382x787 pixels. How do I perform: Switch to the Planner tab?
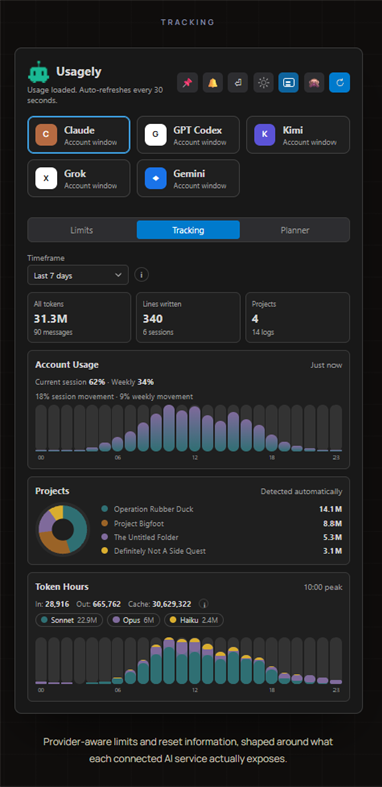tap(295, 230)
